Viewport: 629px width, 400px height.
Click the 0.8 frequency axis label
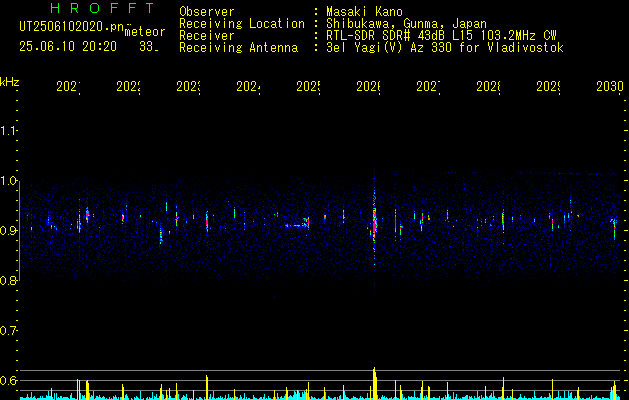(x=9, y=280)
